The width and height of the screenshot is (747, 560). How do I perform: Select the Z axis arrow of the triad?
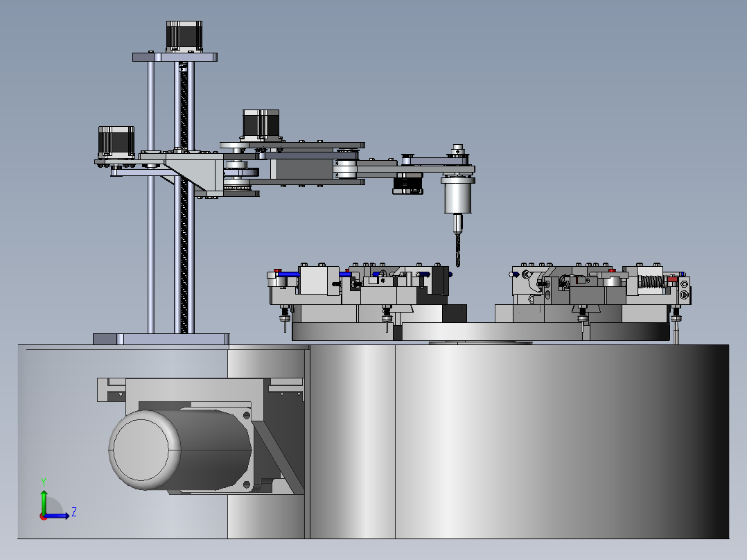pos(58,516)
